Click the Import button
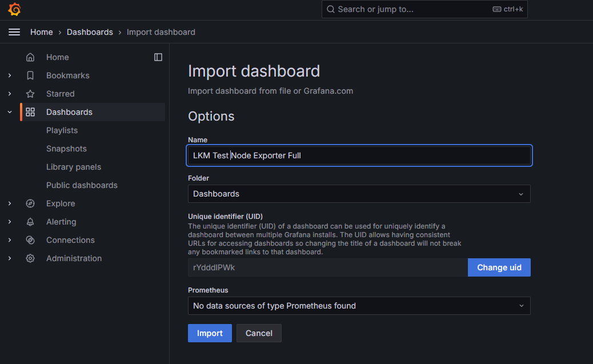This screenshot has height=364, width=593. click(x=210, y=333)
